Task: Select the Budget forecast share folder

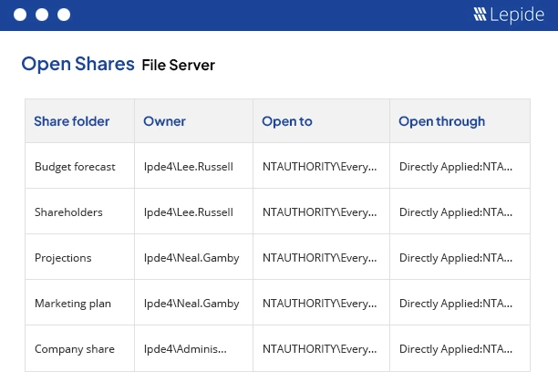Action: tap(75, 167)
